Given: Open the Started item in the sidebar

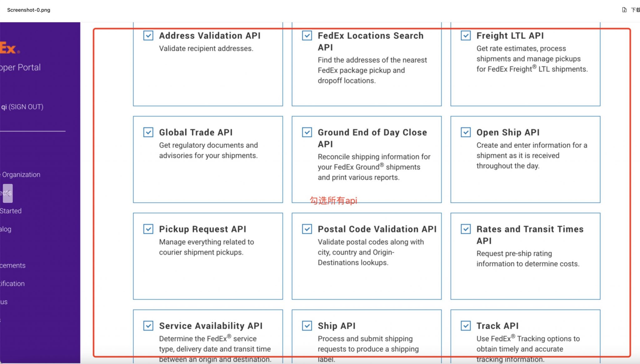Looking at the screenshot, I should click(x=11, y=211).
